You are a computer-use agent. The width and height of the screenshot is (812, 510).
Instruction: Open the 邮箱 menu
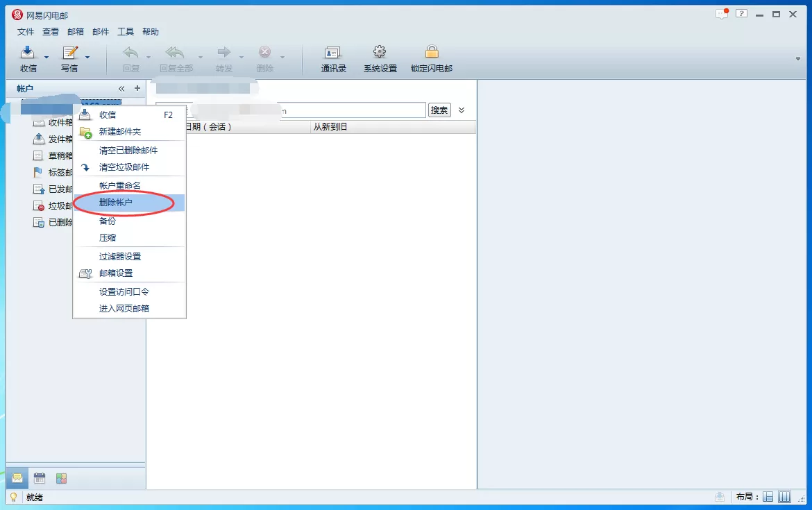click(76, 32)
